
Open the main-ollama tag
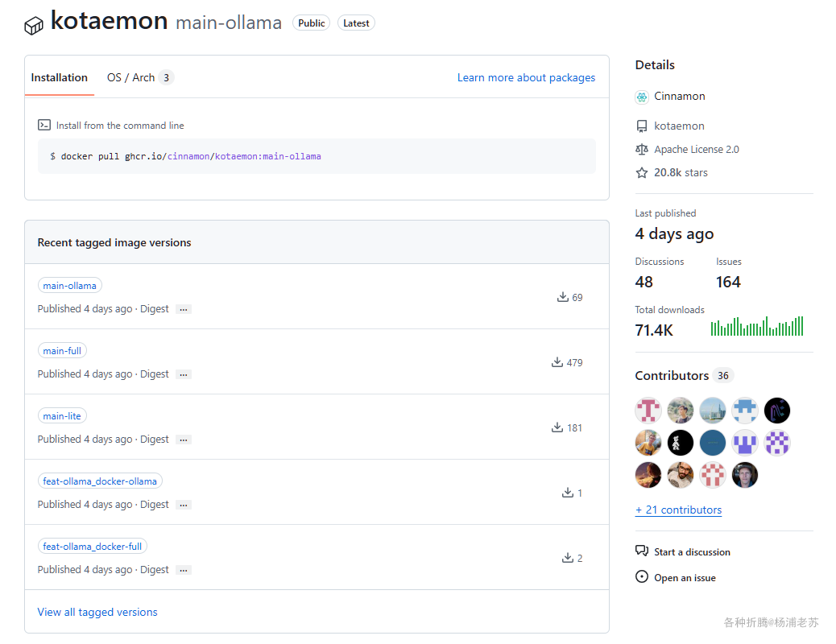point(70,285)
